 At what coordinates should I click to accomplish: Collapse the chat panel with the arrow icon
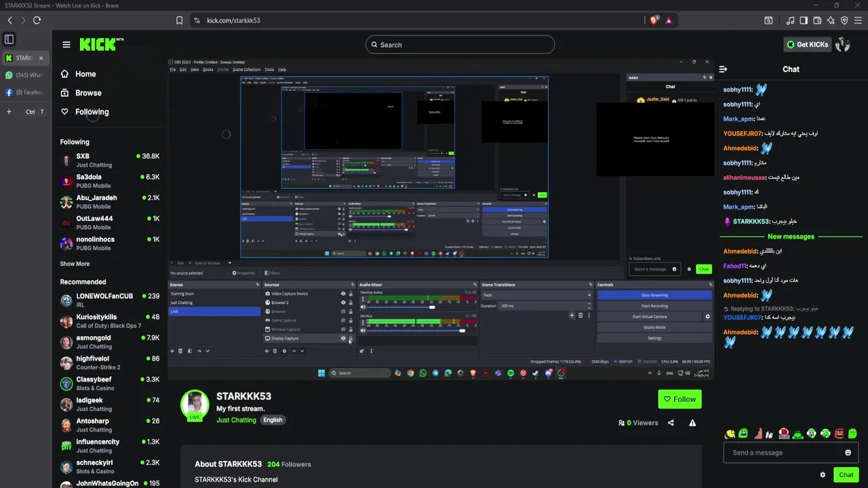click(723, 69)
